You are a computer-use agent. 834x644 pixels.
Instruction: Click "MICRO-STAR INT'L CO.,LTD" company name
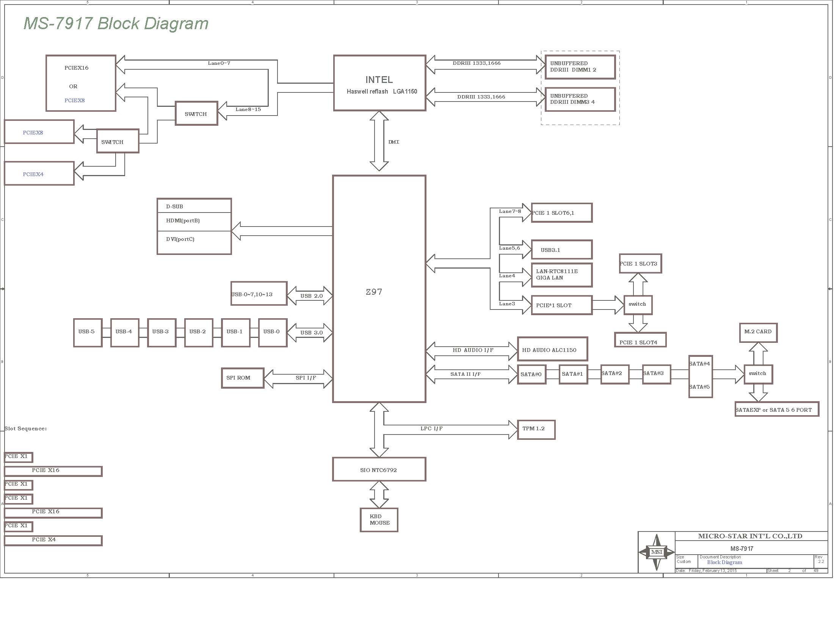(750, 536)
